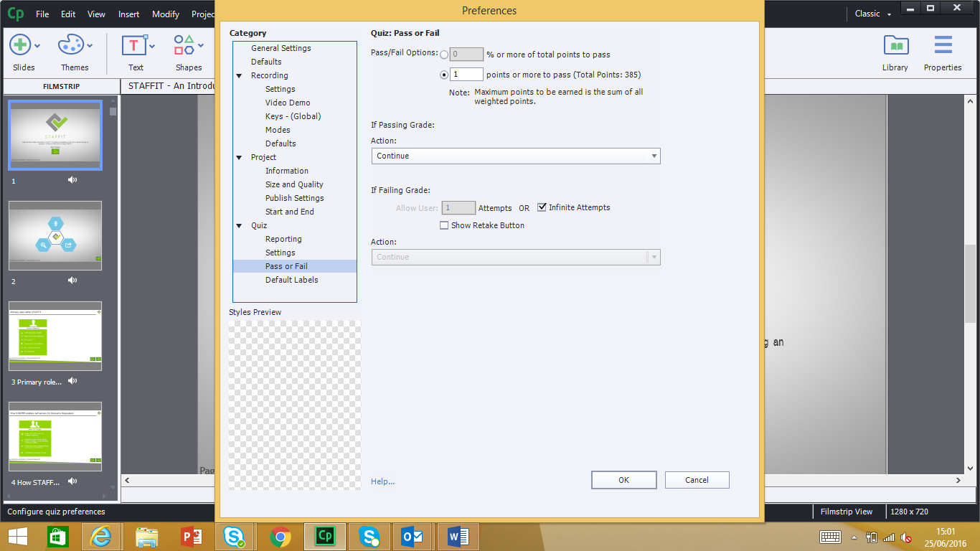Click the audio icon beside slide 4 How STAFF
This screenshot has height=551, width=980.
[72, 481]
